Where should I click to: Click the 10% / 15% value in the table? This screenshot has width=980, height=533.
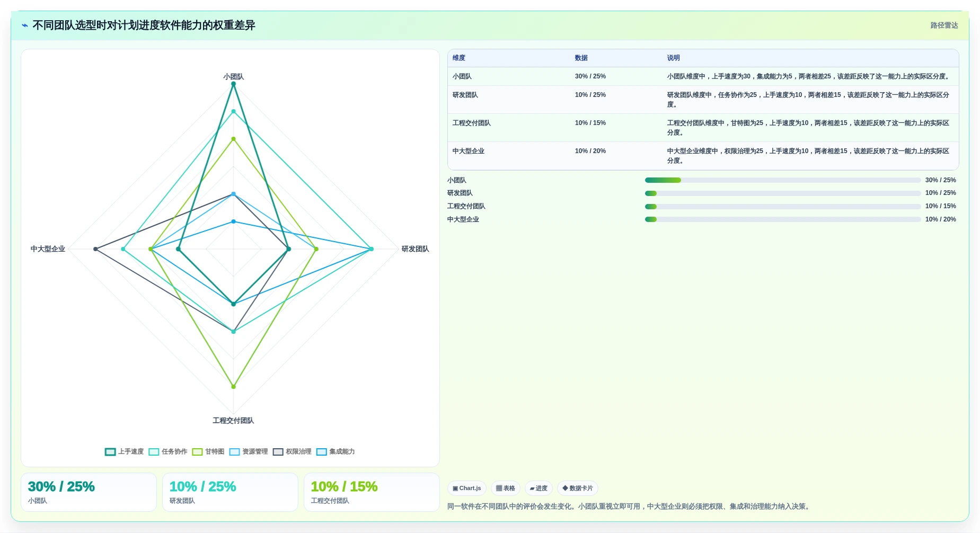point(590,123)
